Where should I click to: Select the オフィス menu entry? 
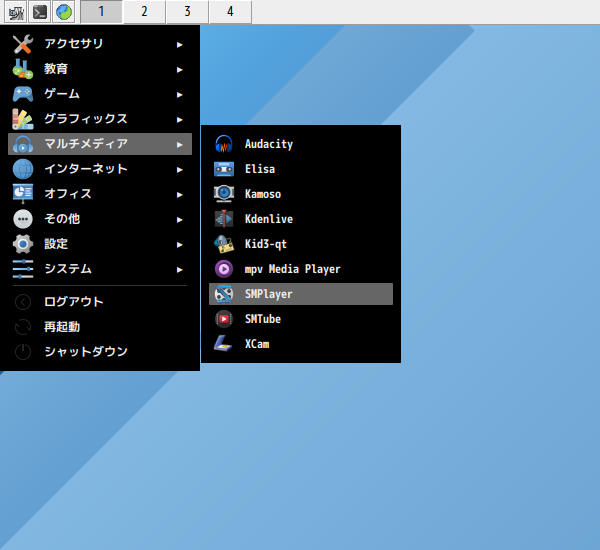(x=100, y=194)
